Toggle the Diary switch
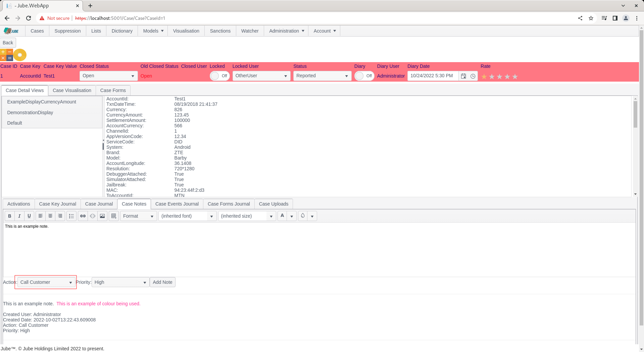The image size is (644, 352). (x=364, y=76)
